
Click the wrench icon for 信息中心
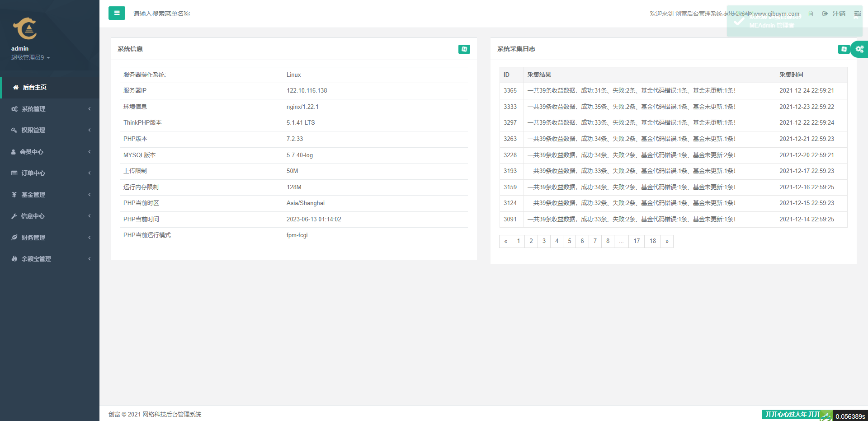coord(14,216)
